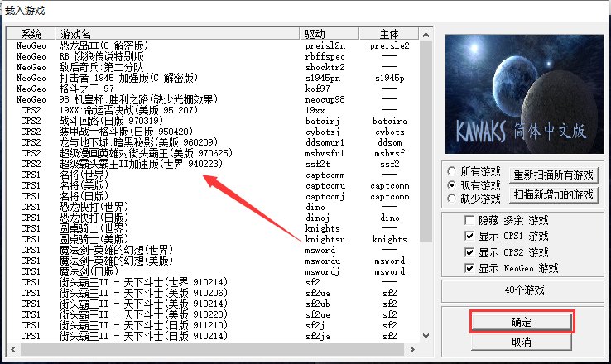Image resolution: width=611 pixels, height=364 pixels.
Task: Select game 名将(美版)
Action: point(84,185)
